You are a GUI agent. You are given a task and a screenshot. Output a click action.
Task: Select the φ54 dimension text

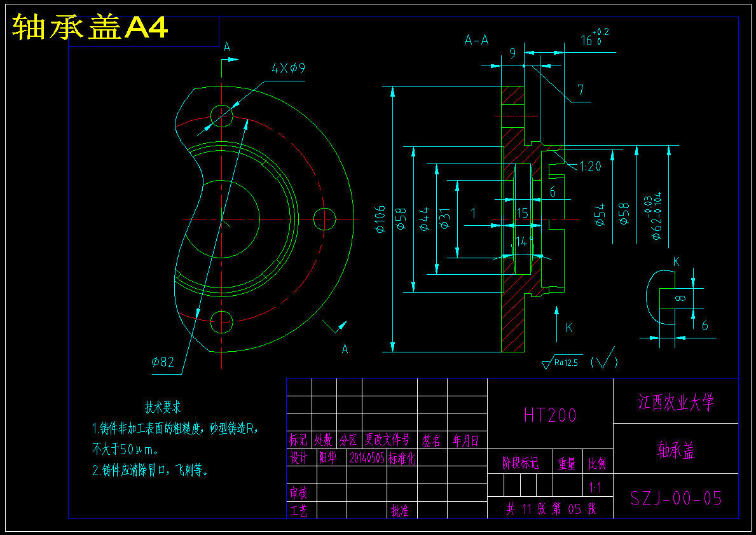point(600,214)
